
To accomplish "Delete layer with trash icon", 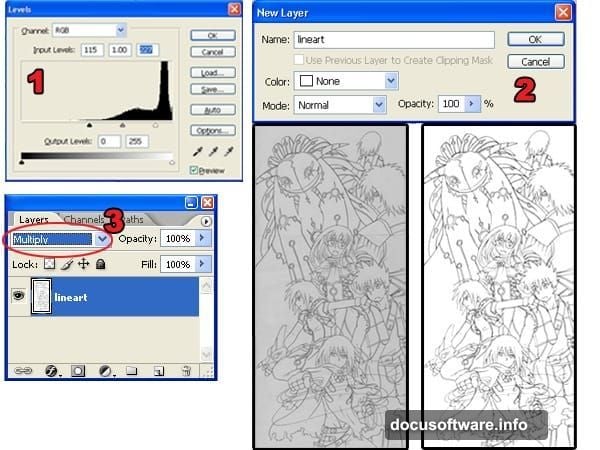I will [185, 370].
